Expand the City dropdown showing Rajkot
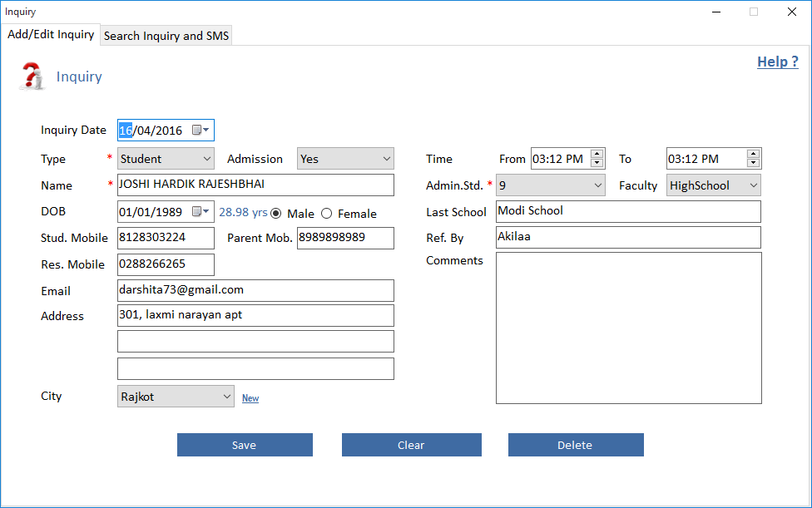This screenshot has width=812, height=508. click(227, 397)
